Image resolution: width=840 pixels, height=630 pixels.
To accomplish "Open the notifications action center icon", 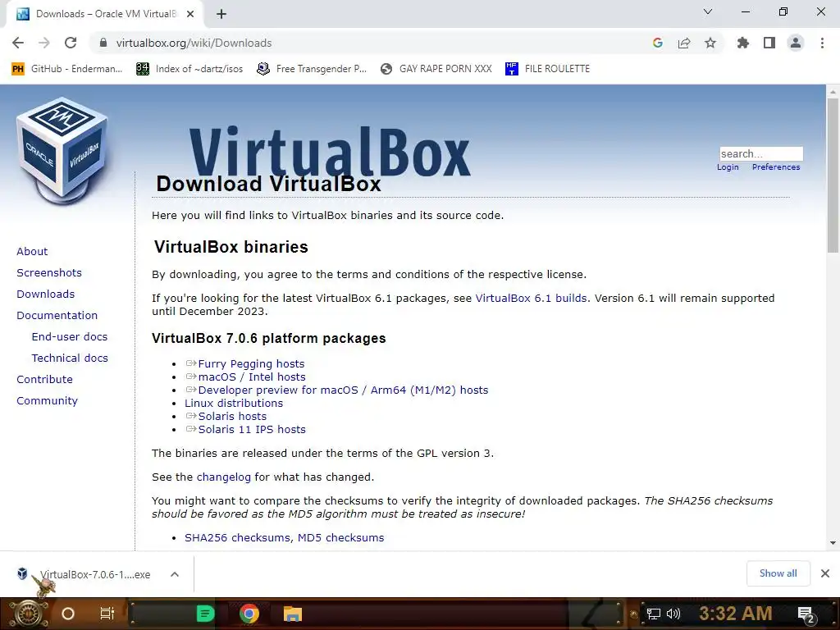I will click(x=806, y=614).
